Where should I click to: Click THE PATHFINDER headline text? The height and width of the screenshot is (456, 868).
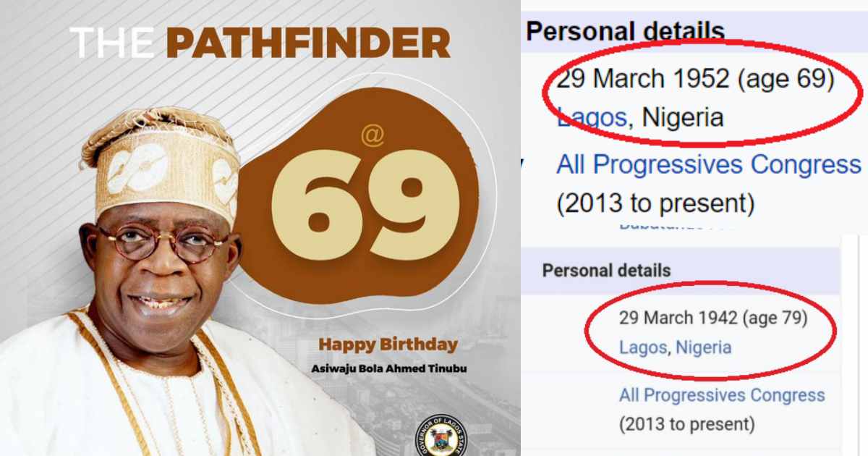coord(260,44)
